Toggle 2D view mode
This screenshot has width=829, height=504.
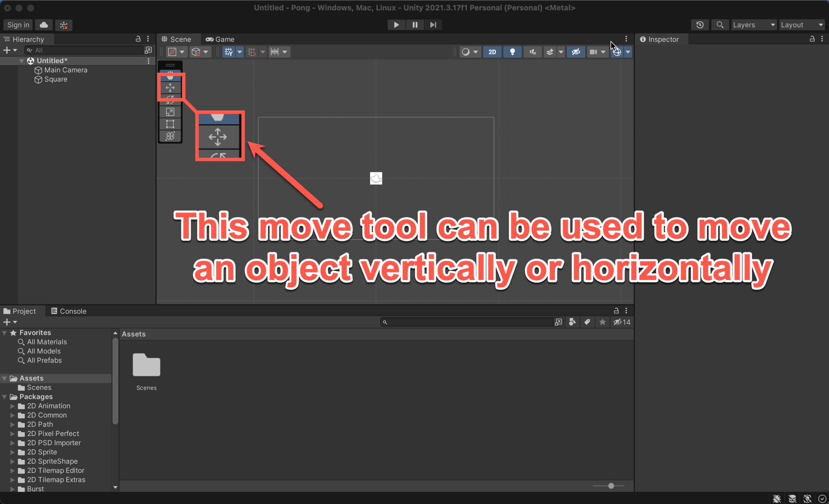click(x=492, y=52)
